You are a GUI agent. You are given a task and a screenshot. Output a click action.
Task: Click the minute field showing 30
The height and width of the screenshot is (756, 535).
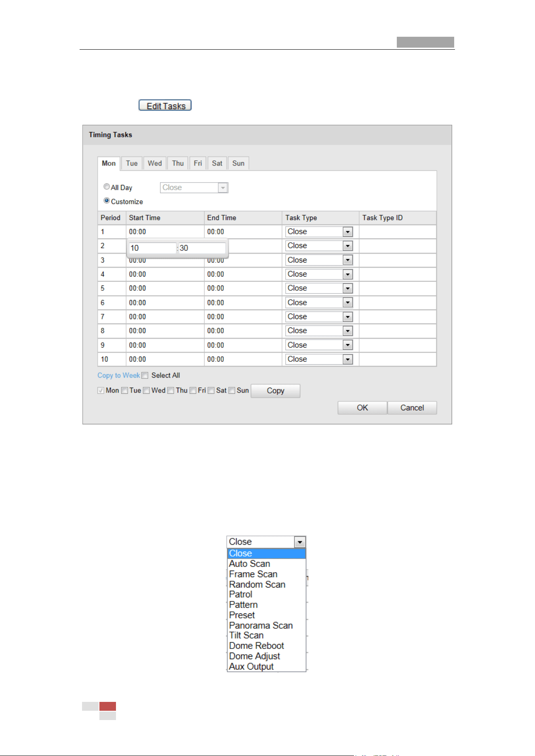point(202,248)
